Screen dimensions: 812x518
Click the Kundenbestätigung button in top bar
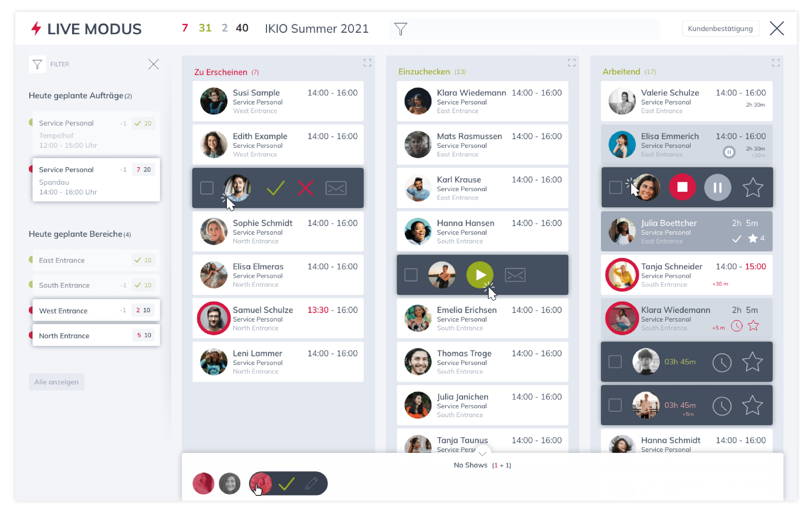click(x=719, y=28)
